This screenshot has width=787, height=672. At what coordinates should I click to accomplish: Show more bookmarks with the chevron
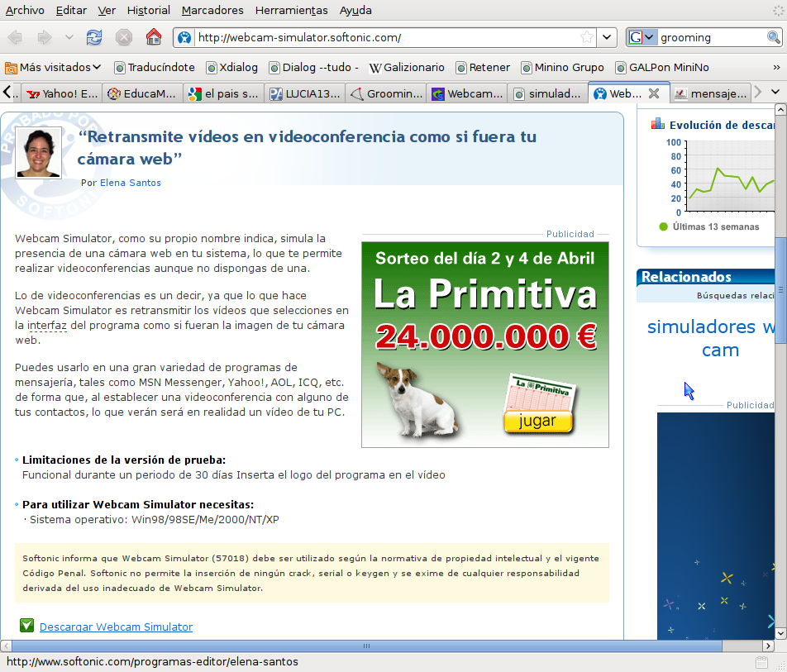click(776, 67)
